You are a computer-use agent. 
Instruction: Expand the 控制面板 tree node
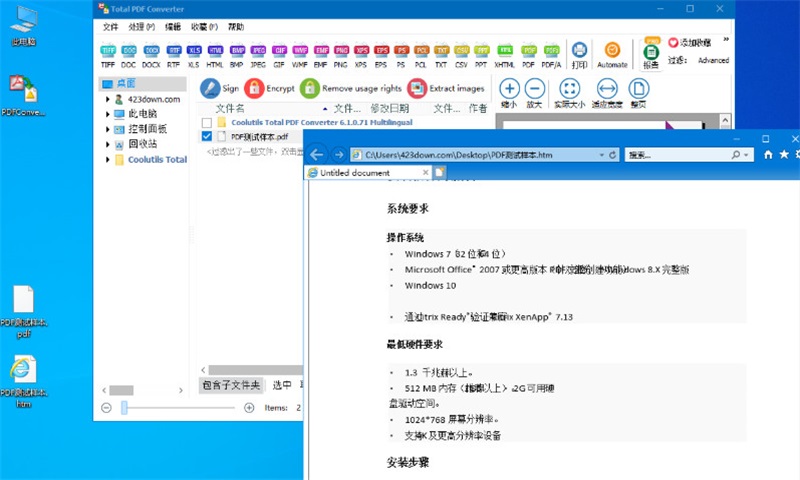(108, 130)
